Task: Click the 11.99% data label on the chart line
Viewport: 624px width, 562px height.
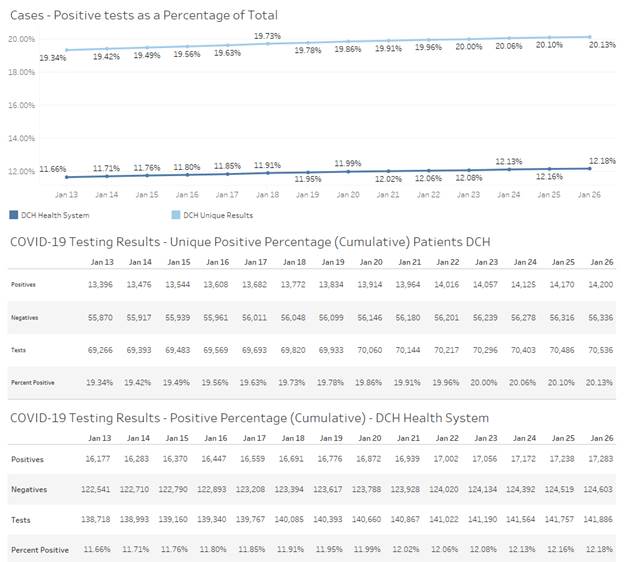Action: coord(347,163)
